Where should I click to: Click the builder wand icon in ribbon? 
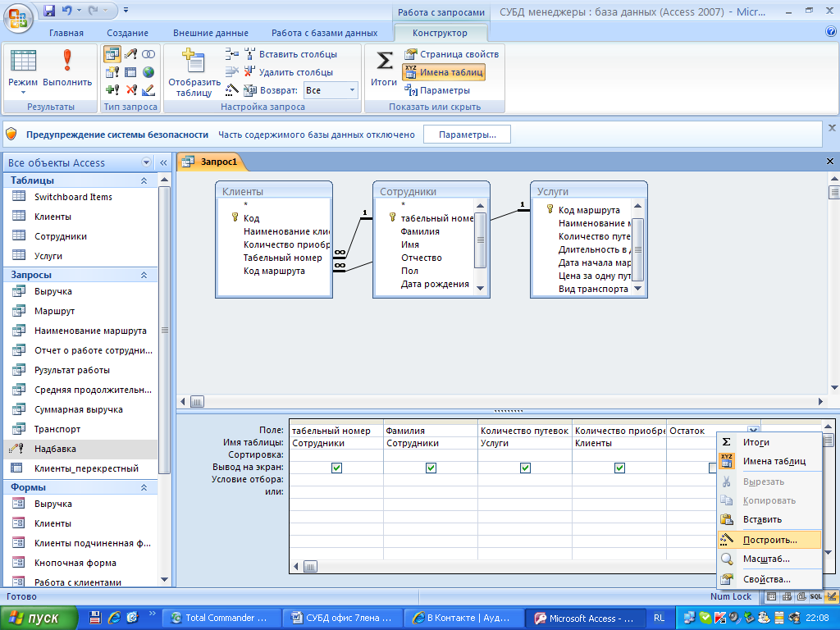point(232,90)
